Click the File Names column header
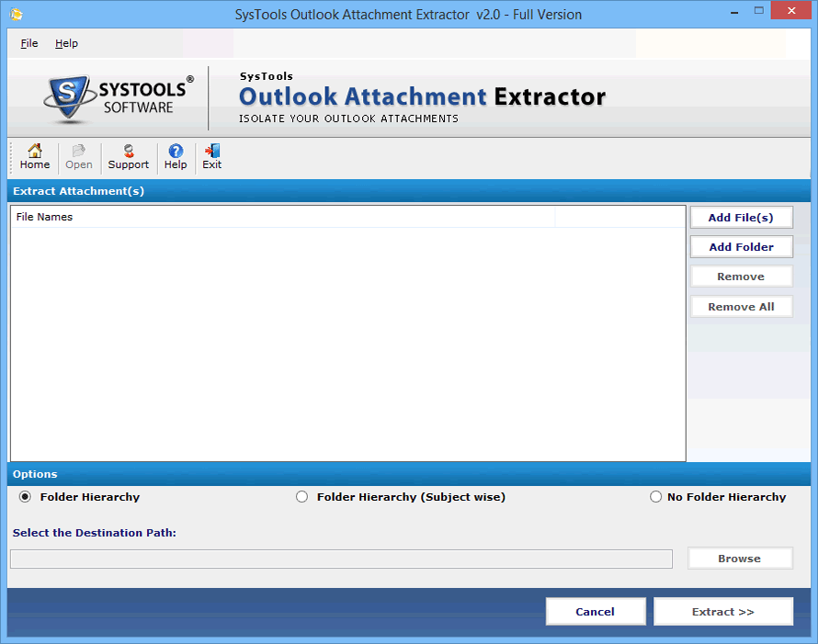The image size is (818, 644). [283, 217]
